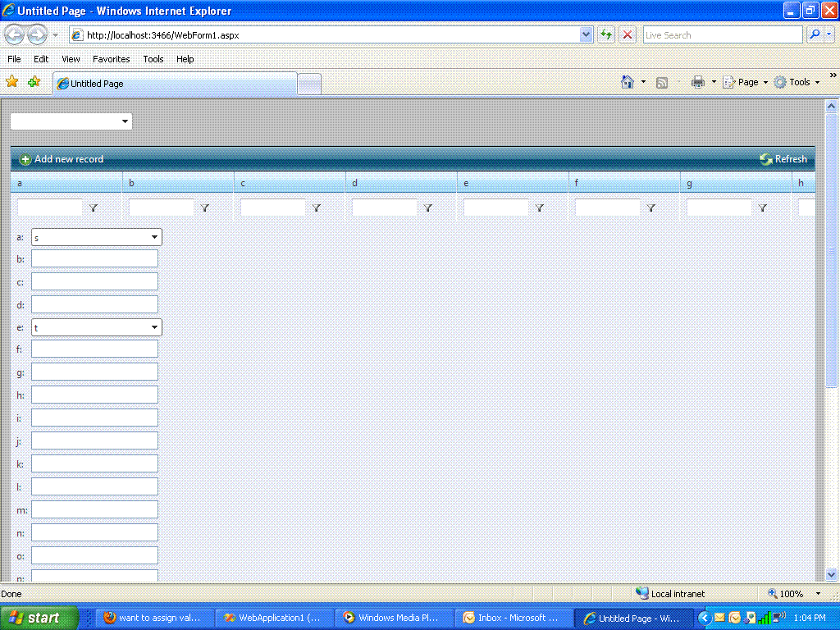The image size is (840, 630).
Task: Click the Print icon in toolbar
Action: (697, 82)
